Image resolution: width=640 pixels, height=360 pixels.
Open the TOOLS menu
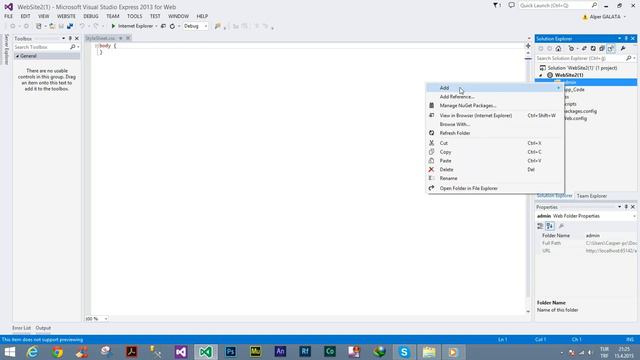tap(135, 16)
